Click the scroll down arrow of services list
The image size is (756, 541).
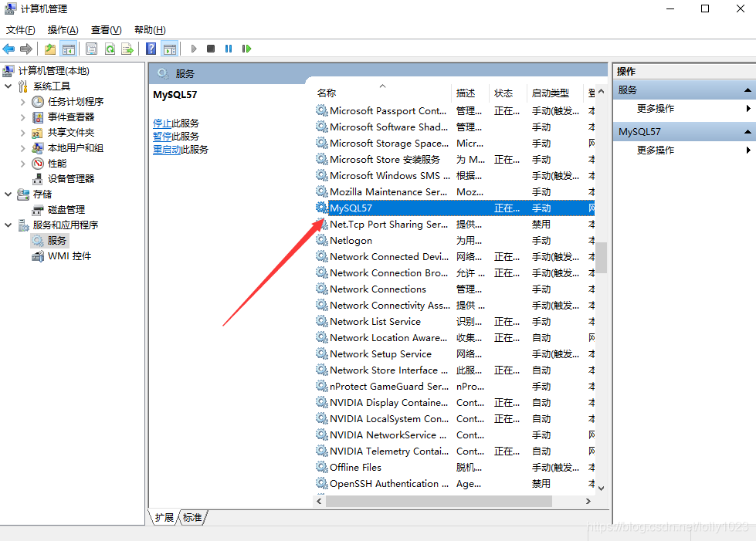(x=602, y=488)
